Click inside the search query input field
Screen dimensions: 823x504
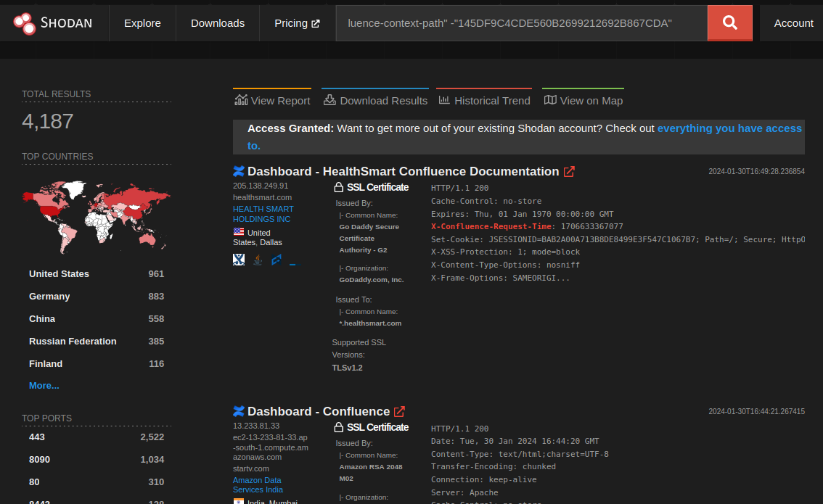tap(508, 23)
